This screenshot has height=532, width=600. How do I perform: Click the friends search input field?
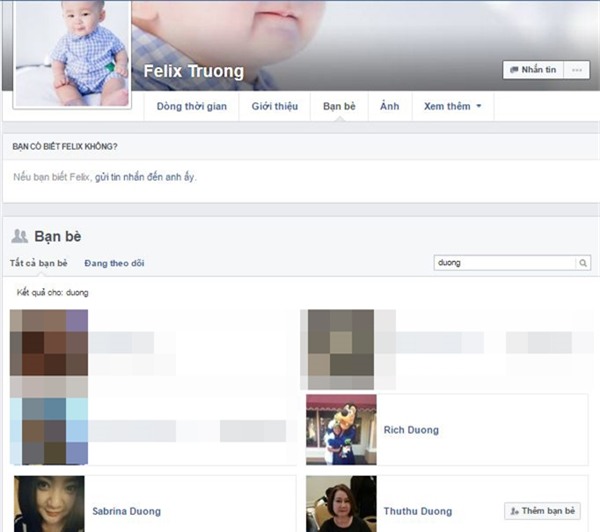point(504,263)
